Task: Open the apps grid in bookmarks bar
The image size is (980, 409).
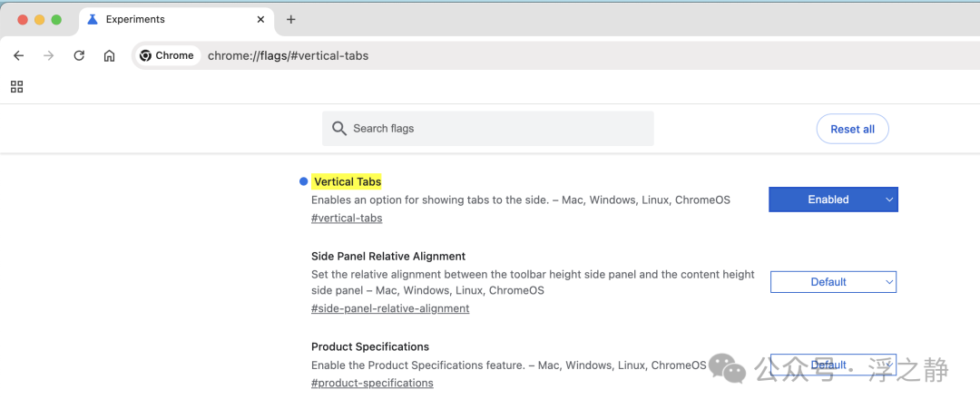Action: (17, 87)
